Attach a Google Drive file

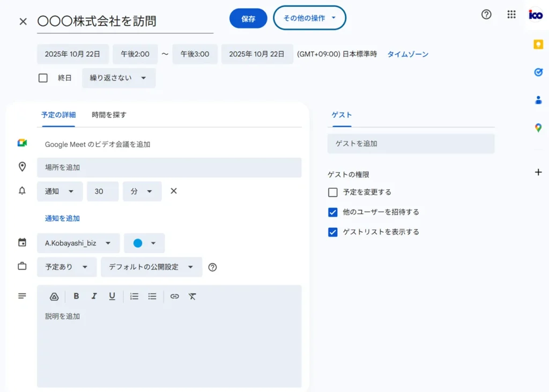tap(54, 296)
